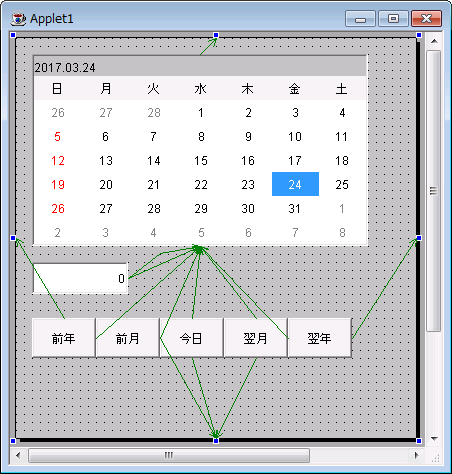Click the 金 Friday column header
The image size is (452, 474).
pyautogui.click(x=294, y=89)
